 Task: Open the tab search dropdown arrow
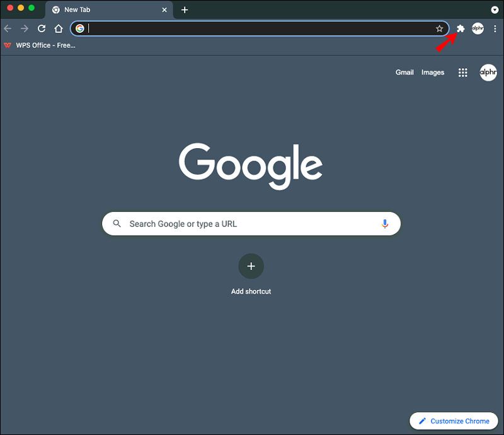[x=495, y=10]
